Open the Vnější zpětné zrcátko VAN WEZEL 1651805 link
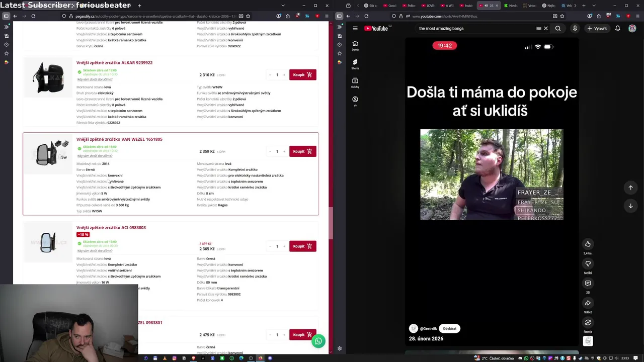 119,139
